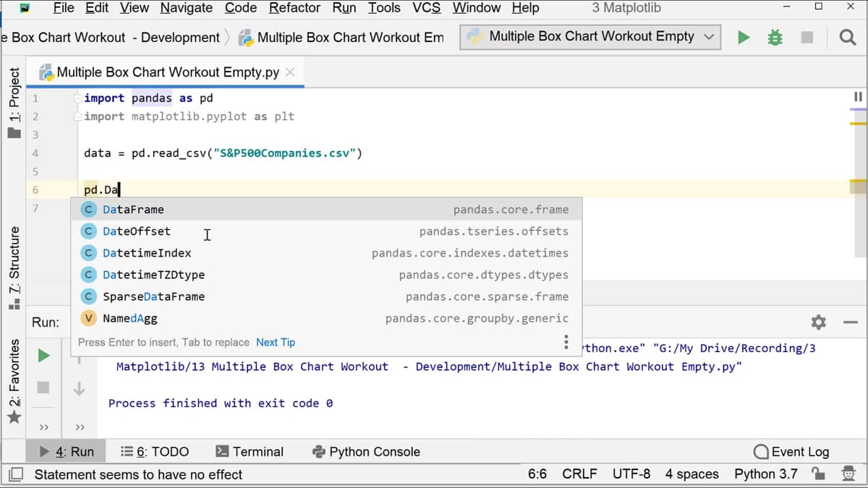The width and height of the screenshot is (868, 488).
Task: Open Search Everywhere magnifier icon
Action: [848, 38]
